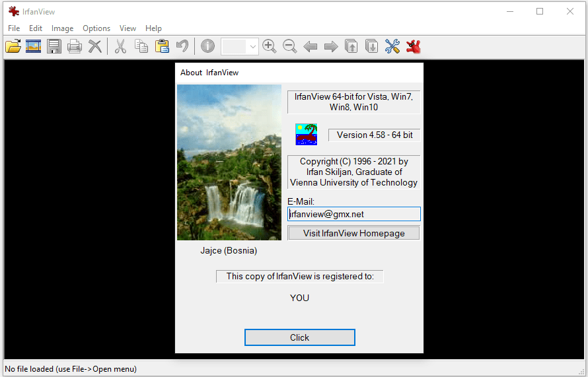Click the Copyright 1996 - 2021 text box
Image resolution: width=588 pixels, height=377 pixels.
click(353, 172)
